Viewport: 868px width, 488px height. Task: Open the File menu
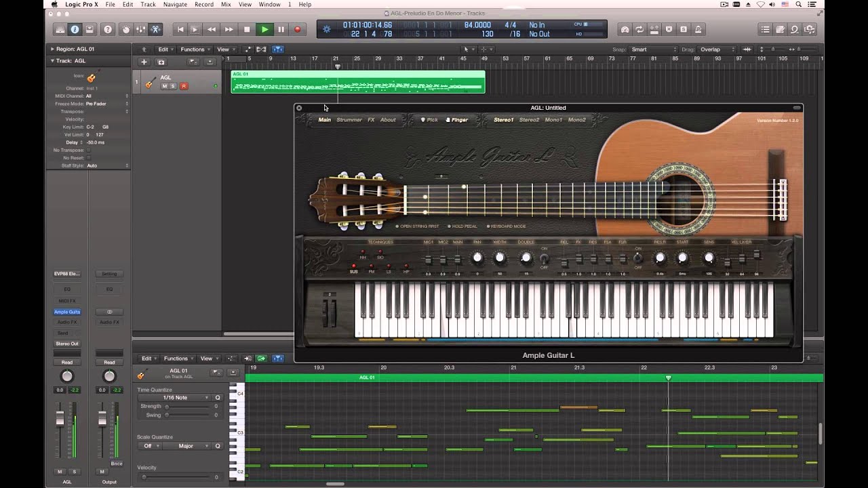click(x=110, y=5)
